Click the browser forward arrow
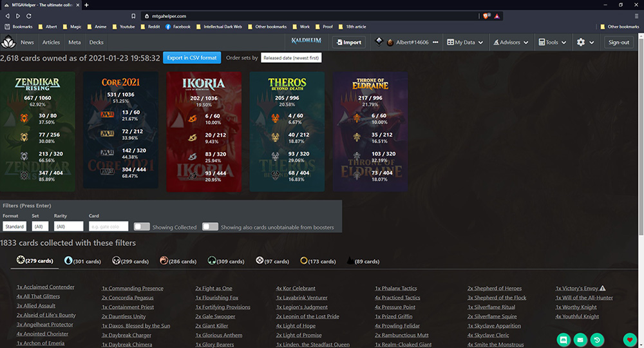The height and width of the screenshot is (348, 644). [x=17, y=16]
